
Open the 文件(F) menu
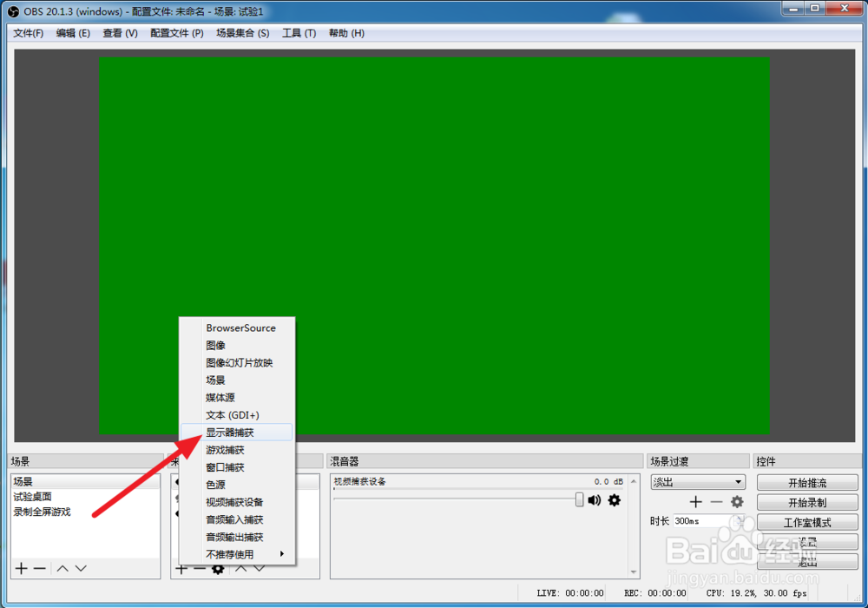coord(29,33)
